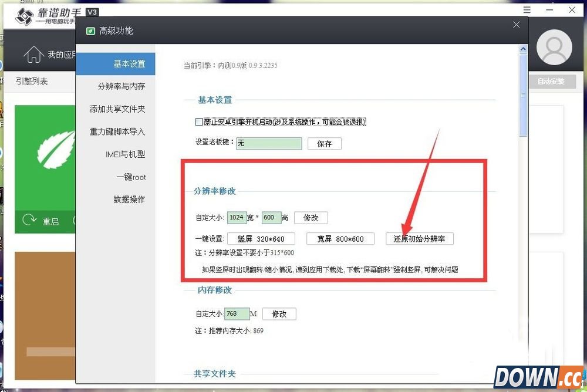Click the 靠谱助手 logo icon
Screen dimensions: 587x392
pos(24,17)
